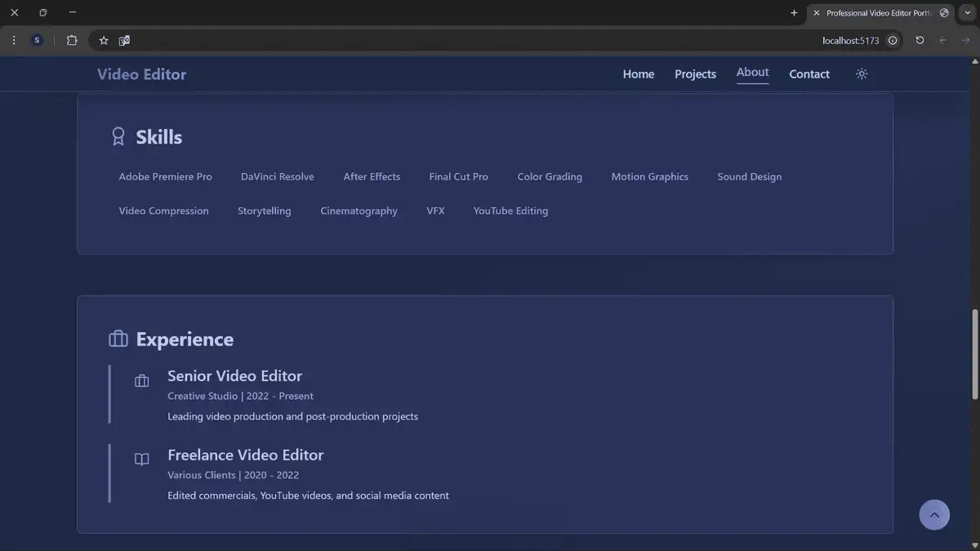Open the browser extensions puzzle icon
Screen dimensions: 980x551
point(72,40)
